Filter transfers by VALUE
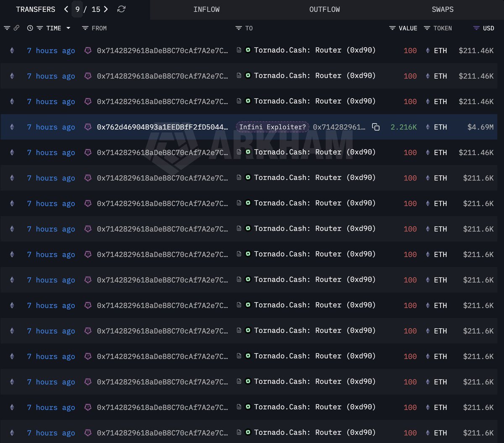504x443 pixels. click(x=392, y=28)
